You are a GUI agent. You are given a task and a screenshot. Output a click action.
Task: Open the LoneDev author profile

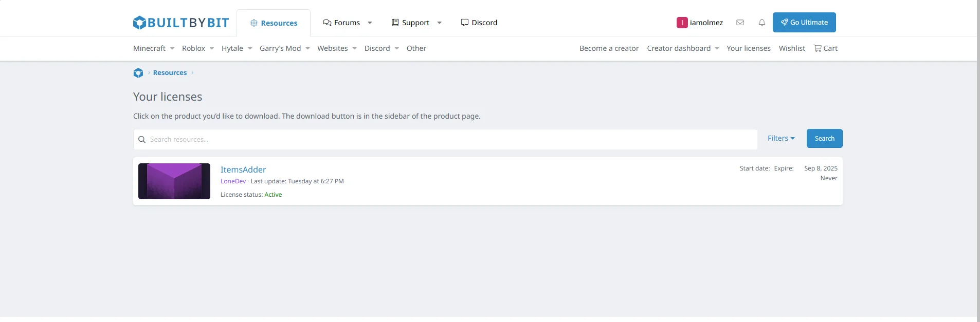[233, 181]
